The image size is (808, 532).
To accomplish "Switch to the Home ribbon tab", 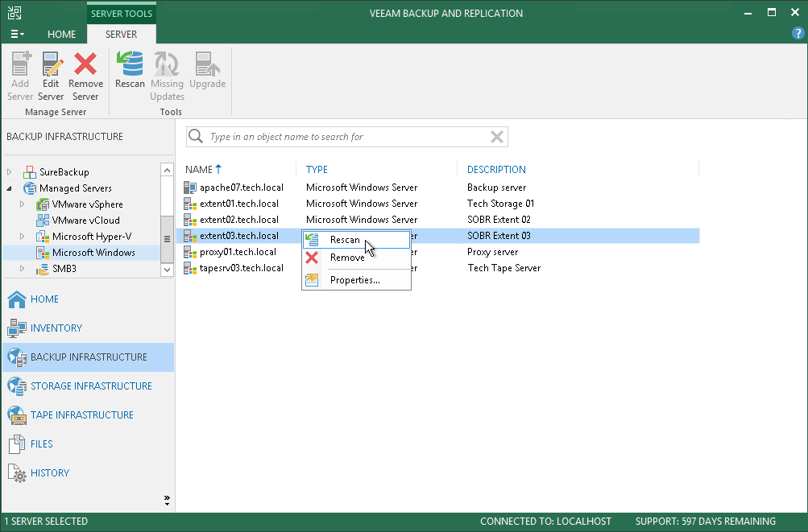I will point(61,35).
